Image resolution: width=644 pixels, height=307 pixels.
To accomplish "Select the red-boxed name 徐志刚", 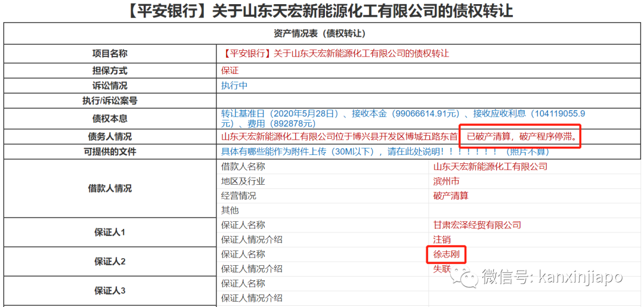I will click(x=446, y=255).
